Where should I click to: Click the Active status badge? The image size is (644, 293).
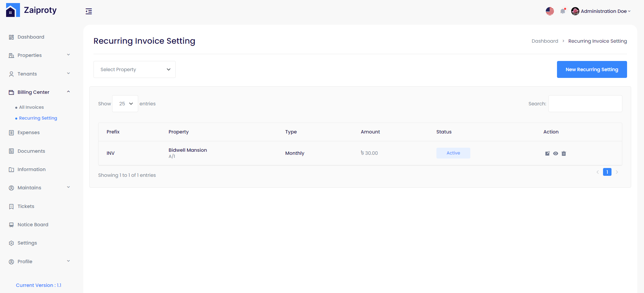click(x=453, y=153)
